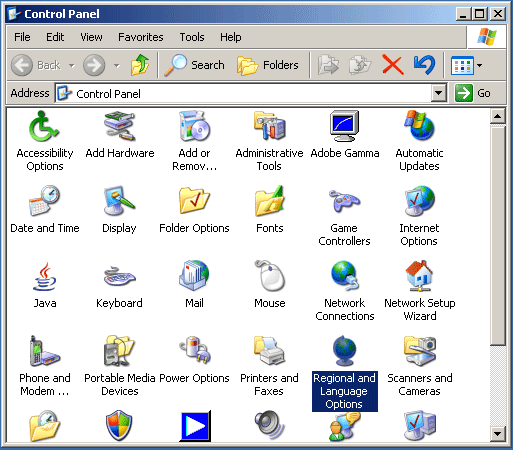Screen dimensions: 513x450
Task: Open Printers and Faxes icon
Action: tap(269, 351)
